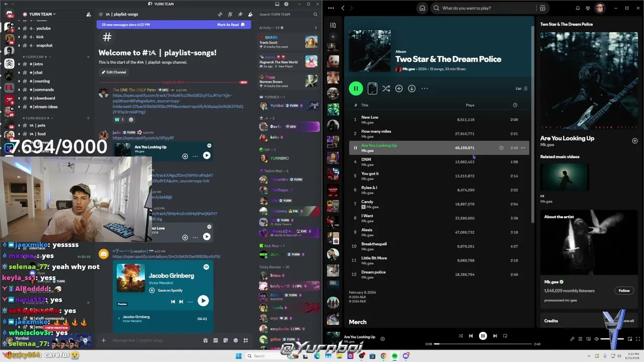The height and width of the screenshot is (362, 644).
Task: Go to Spotify Home
Action: (x=422, y=8)
